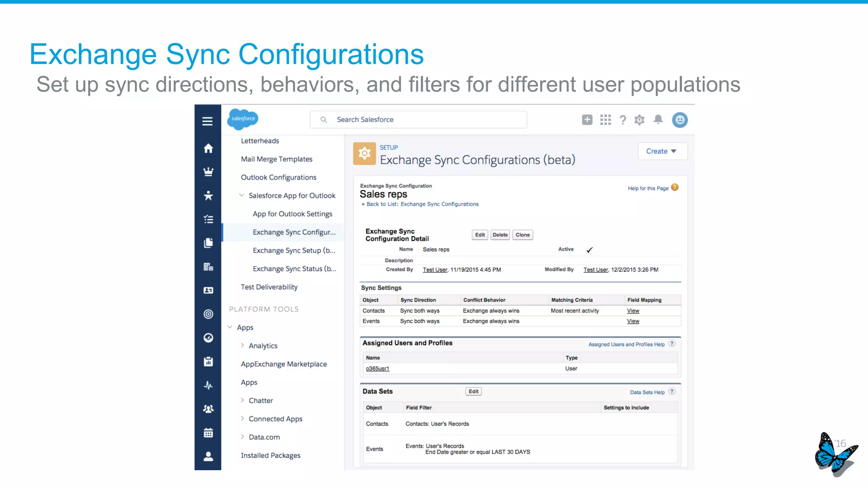Click the Active checkmark

(589, 250)
